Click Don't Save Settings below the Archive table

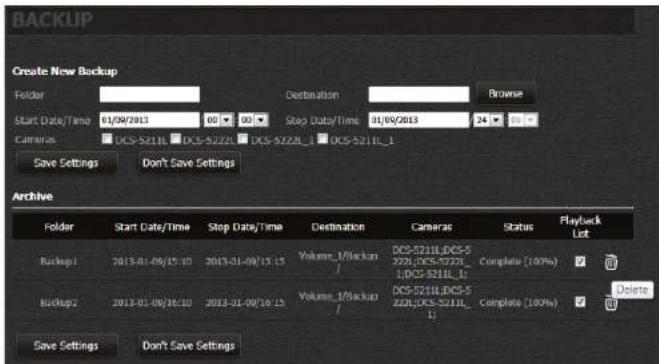pyautogui.click(x=189, y=346)
